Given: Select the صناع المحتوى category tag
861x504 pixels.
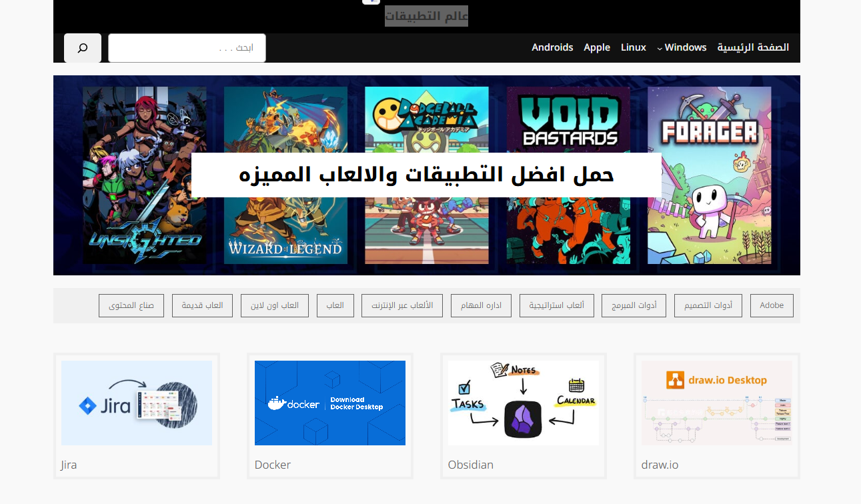Looking at the screenshot, I should (131, 305).
